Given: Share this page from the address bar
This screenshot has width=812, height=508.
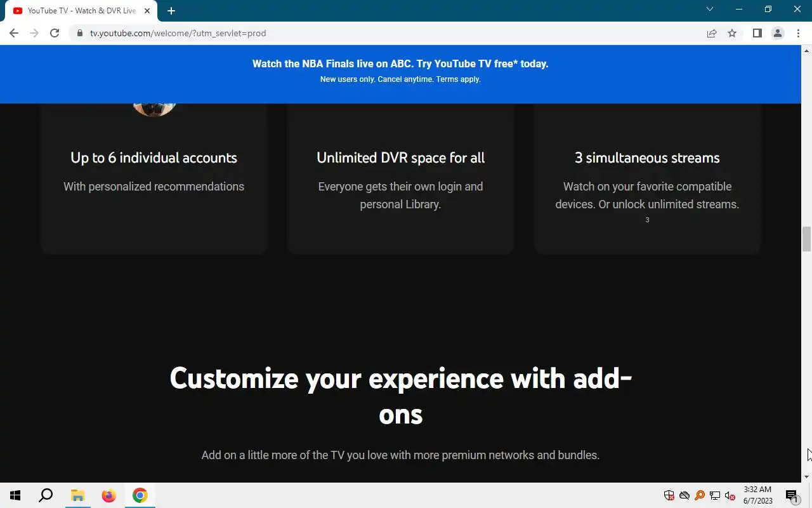Looking at the screenshot, I should tap(712, 33).
